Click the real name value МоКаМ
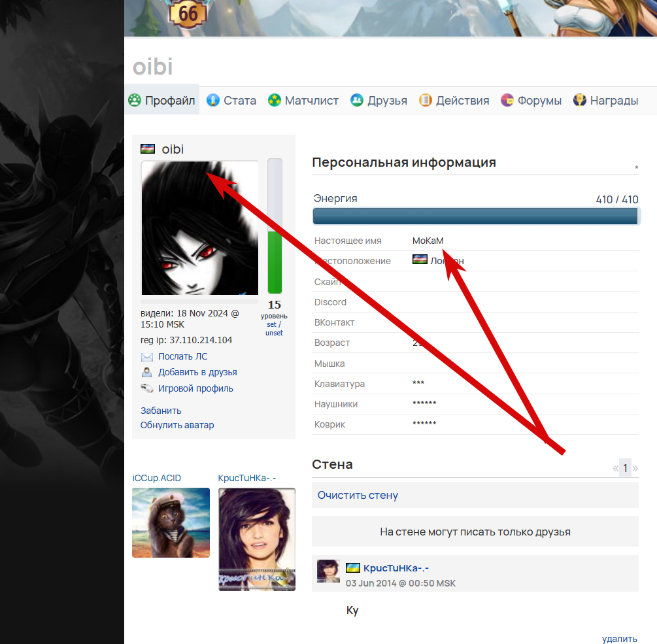This screenshot has height=644, width=657. click(428, 241)
